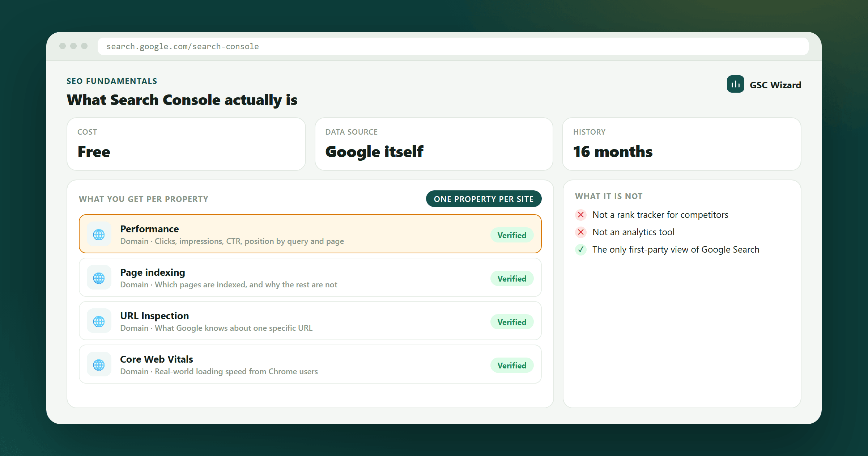Click the Verified badge on Performance row

coord(512,235)
